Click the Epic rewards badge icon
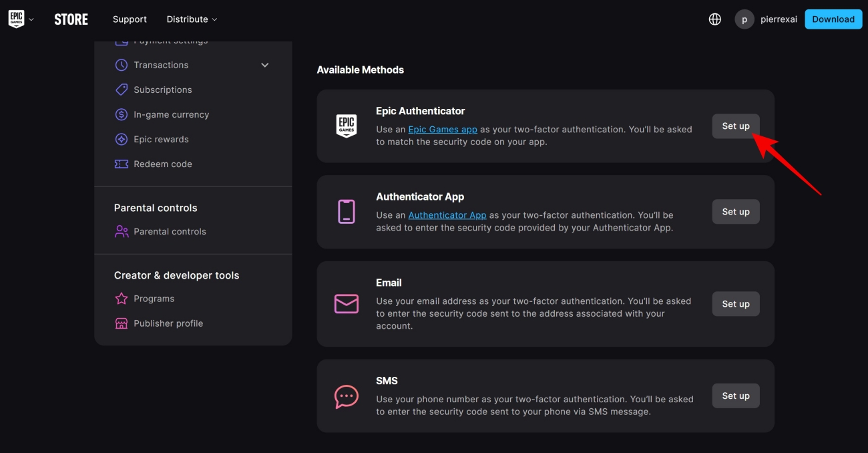 point(121,139)
